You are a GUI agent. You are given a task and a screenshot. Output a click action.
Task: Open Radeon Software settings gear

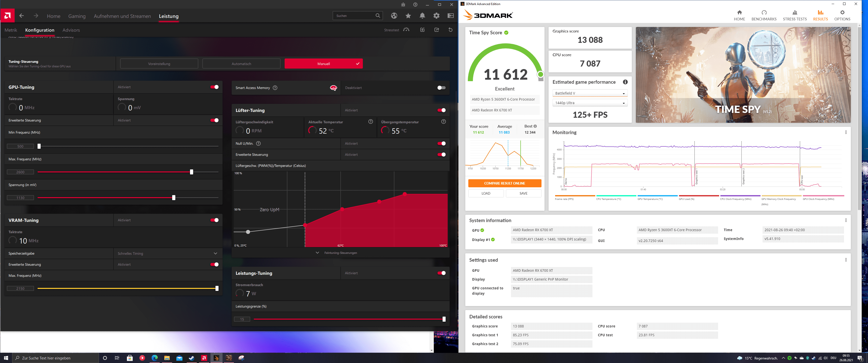coord(436,15)
